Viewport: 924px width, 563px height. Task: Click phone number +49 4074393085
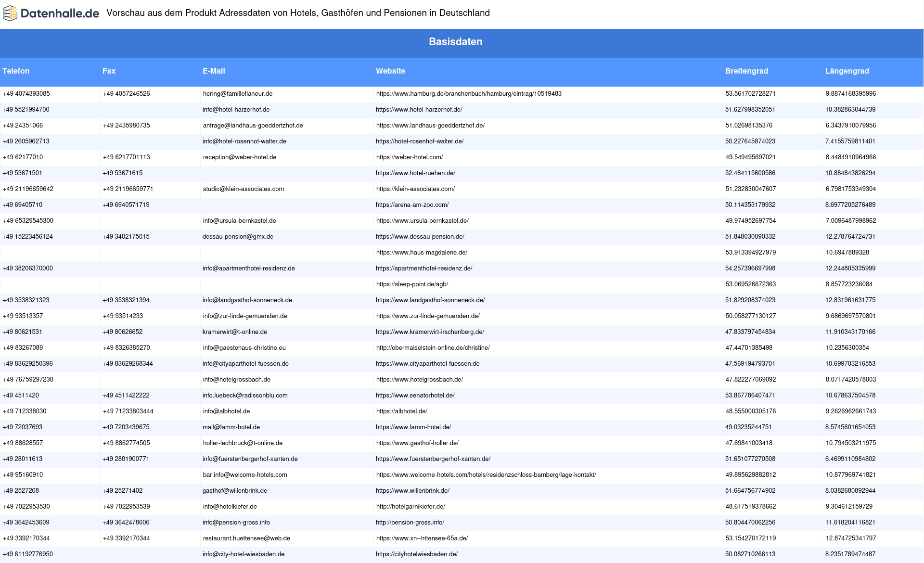pyautogui.click(x=26, y=94)
